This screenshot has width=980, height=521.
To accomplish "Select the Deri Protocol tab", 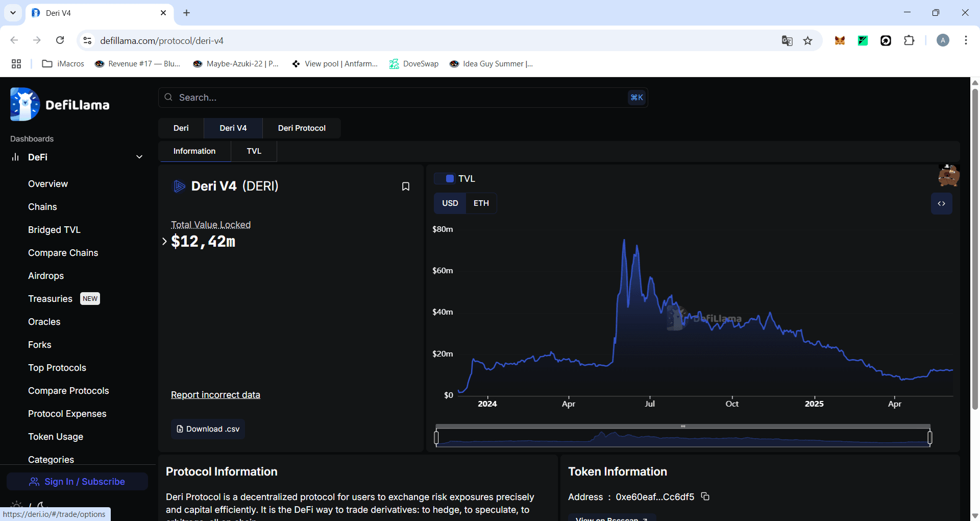I will pyautogui.click(x=302, y=128).
